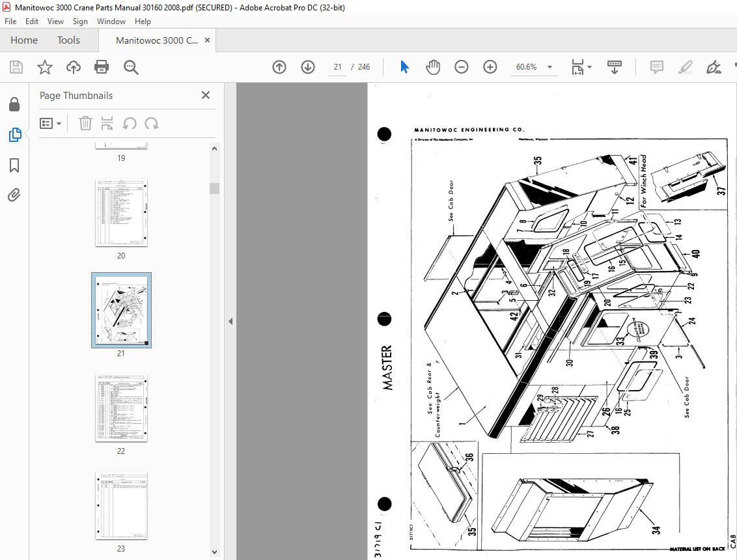Select page 22 thumbnail
Image resolution: width=737 pixels, height=560 pixels.
[121, 408]
